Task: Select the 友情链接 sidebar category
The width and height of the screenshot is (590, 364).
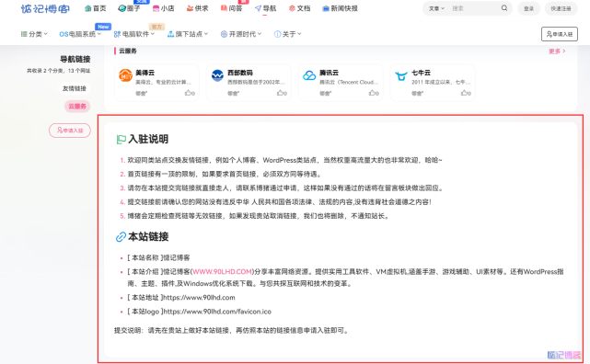Action: 75,88
